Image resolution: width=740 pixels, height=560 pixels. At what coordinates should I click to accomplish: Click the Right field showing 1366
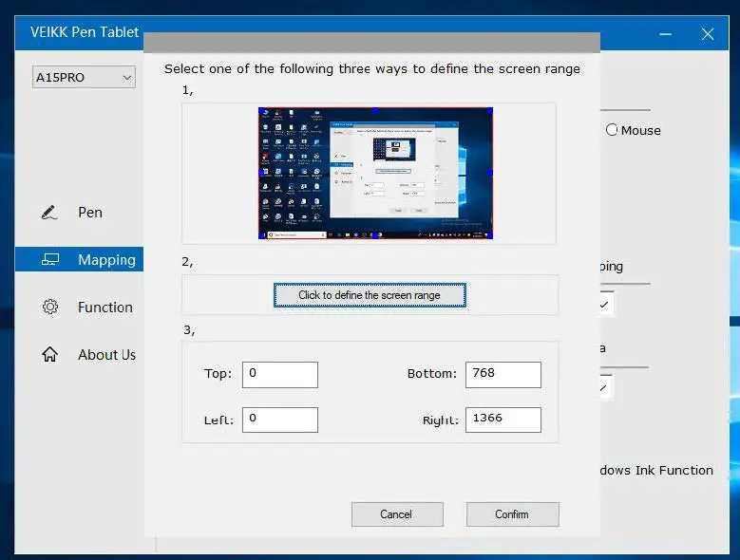(503, 420)
